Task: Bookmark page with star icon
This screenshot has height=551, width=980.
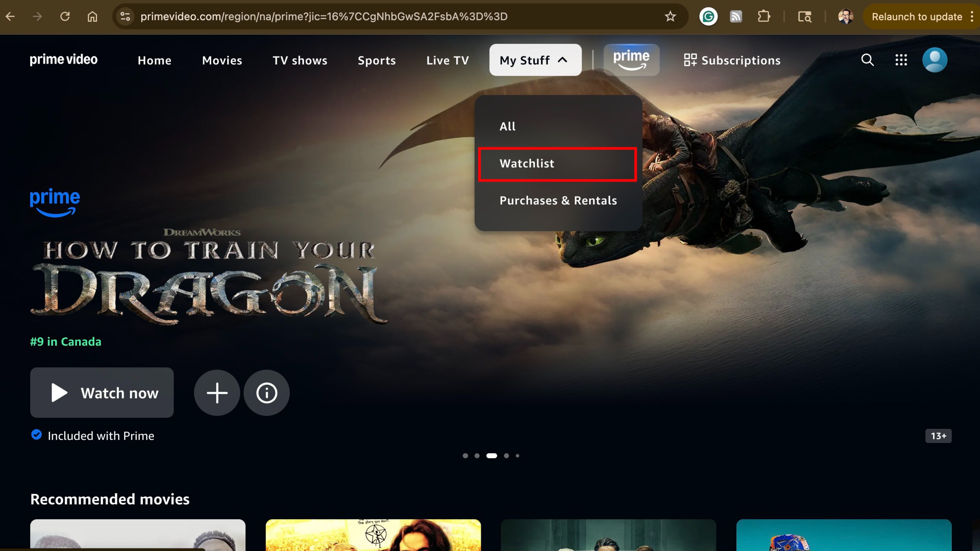Action: [670, 16]
